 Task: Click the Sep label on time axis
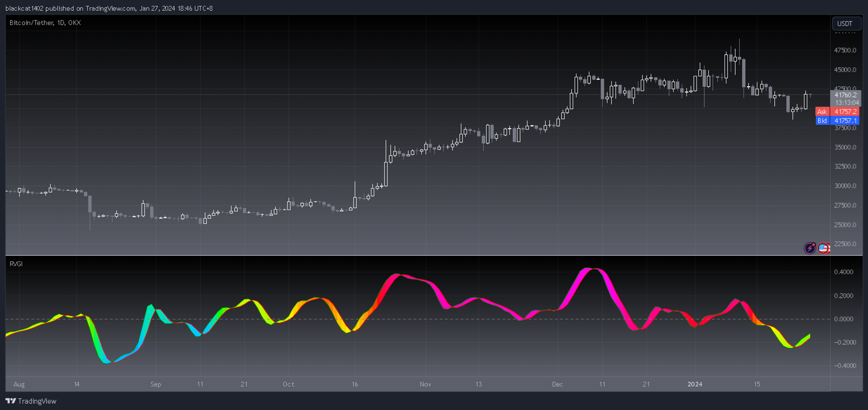click(x=156, y=384)
